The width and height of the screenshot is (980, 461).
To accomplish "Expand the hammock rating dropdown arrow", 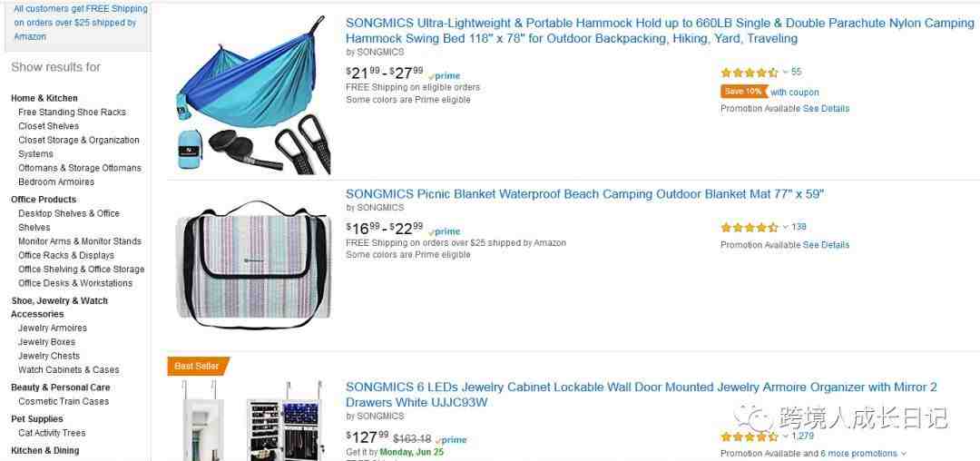I will coord(786,73).
